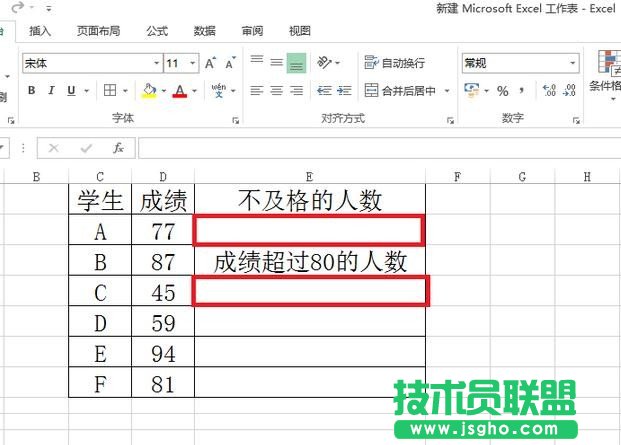Increase font size
This screenshot has height=445, width=621.
tap(210, 63)
